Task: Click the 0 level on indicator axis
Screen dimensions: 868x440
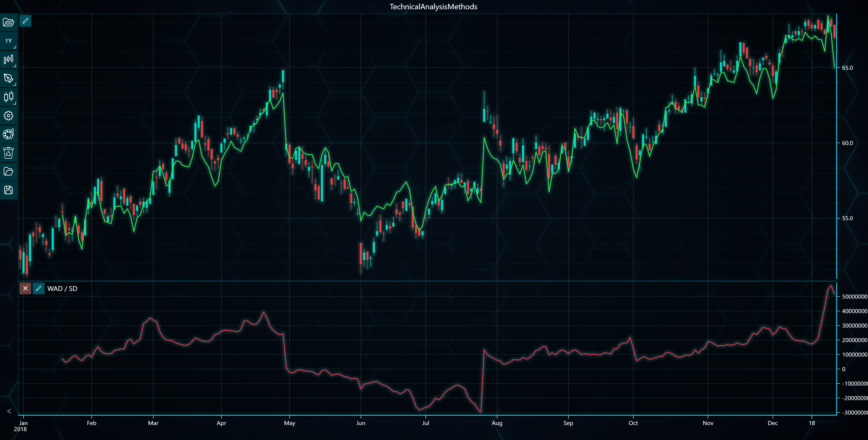Action: point(844,369)
